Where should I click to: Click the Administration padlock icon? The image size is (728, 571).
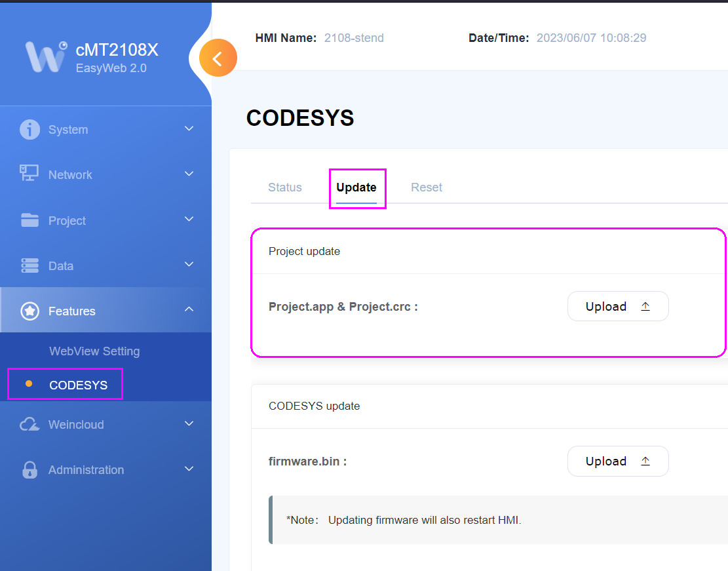[x=29, y=470]
